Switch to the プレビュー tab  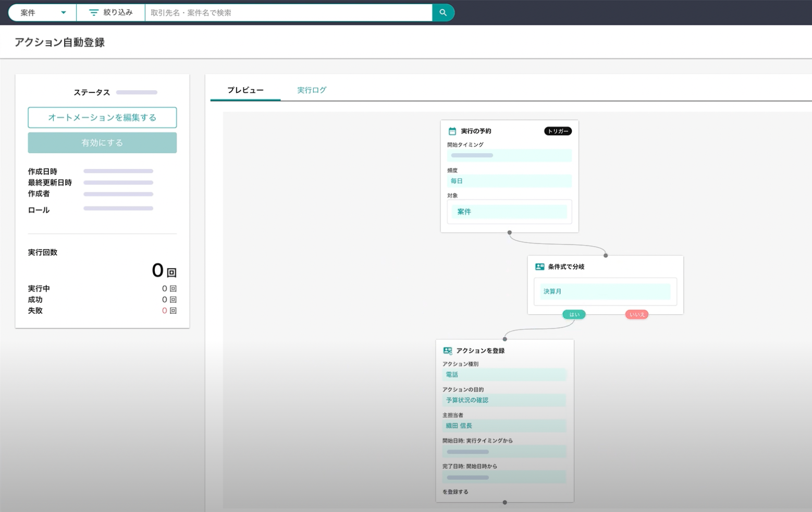(x=245, y=90)
